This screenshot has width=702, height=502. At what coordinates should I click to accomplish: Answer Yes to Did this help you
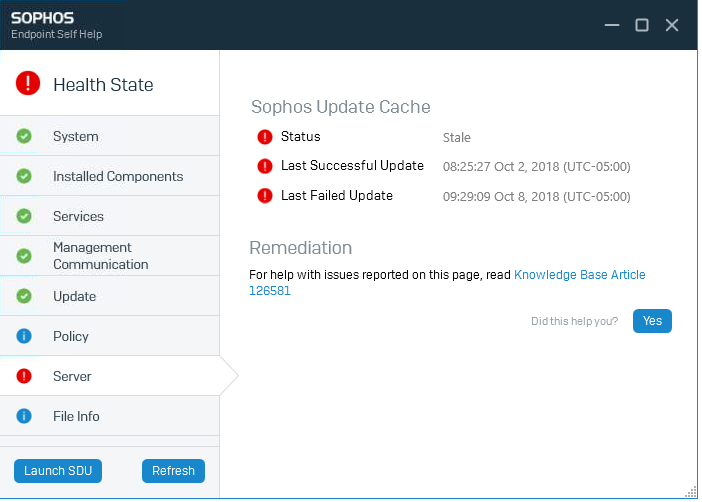point(652,321)
